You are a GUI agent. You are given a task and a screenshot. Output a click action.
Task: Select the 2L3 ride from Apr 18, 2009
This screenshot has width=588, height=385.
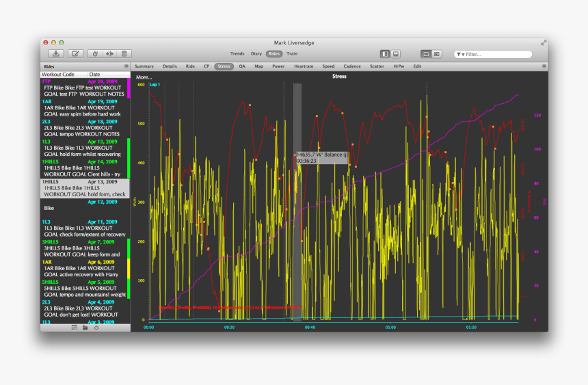coord(85,128)
